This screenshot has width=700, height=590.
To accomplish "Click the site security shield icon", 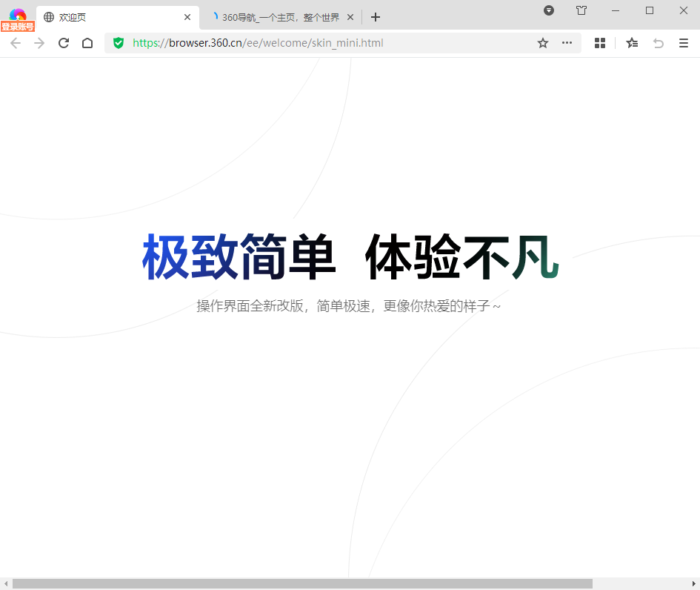I will tap(119, 43).
